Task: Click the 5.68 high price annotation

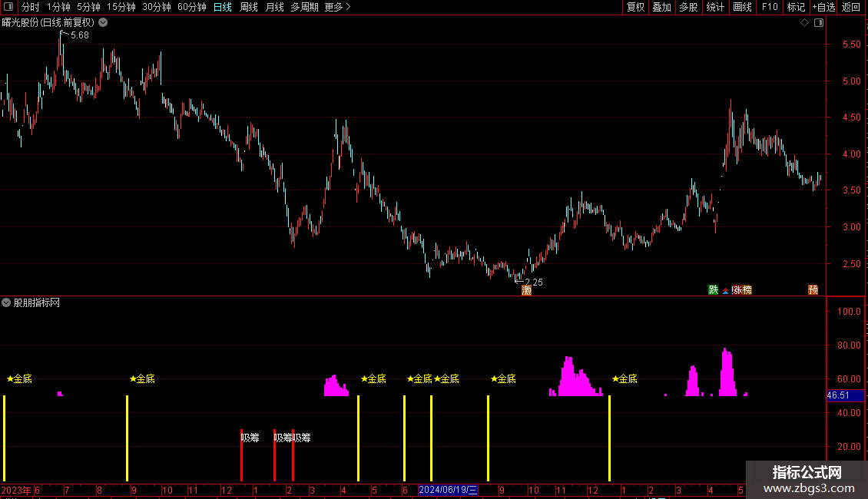Action: point(80,35)
